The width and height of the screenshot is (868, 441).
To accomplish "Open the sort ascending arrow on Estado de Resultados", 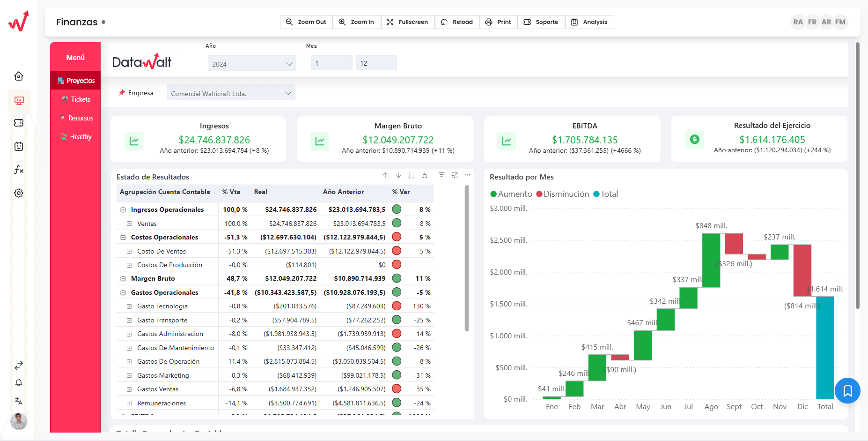I will [x=385, y=175].
